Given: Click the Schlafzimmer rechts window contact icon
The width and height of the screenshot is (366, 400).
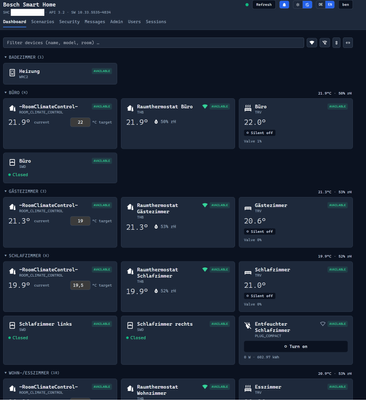Looking at the screenshot, I should [x=130, y=326].
